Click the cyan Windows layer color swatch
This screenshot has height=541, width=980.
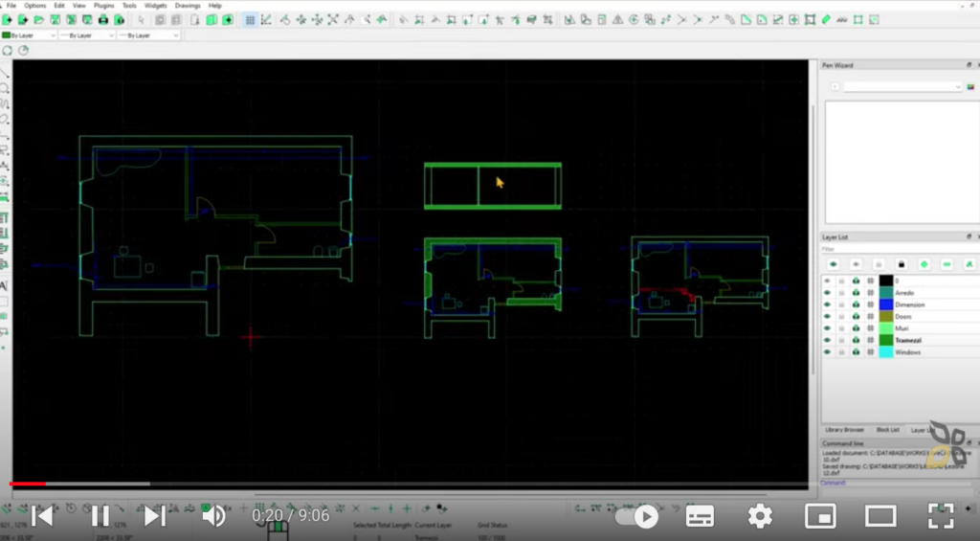pos(886,352)
